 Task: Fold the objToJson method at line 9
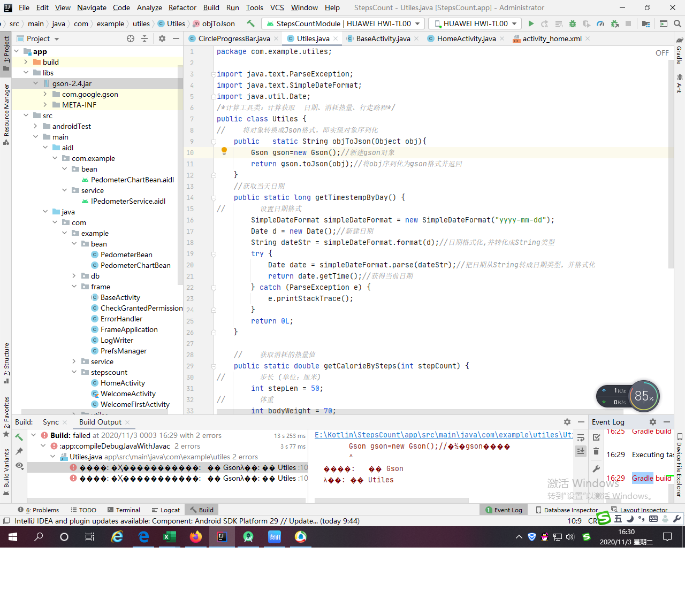coord(213,142)
